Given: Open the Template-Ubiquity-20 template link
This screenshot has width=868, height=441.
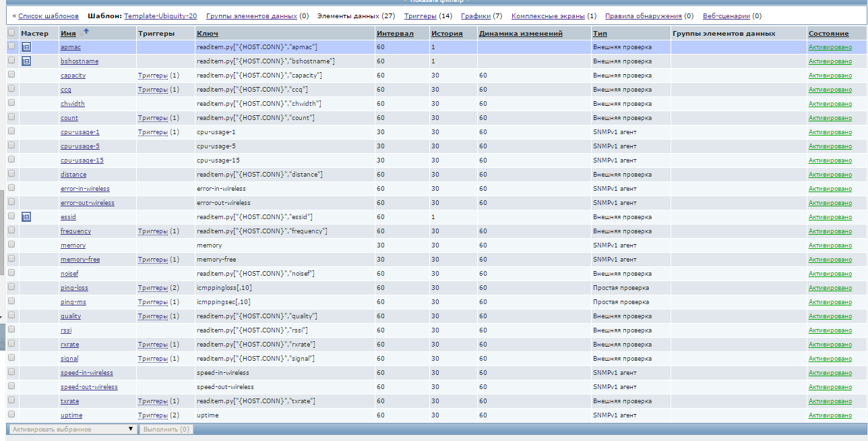Looking at the screenshot, I should 160,16.
